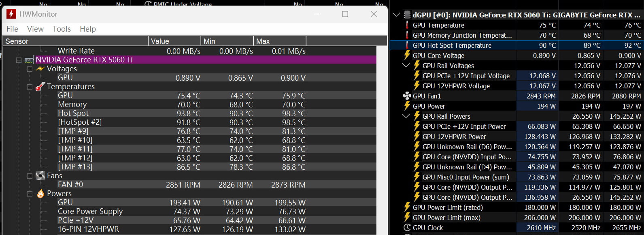Screen dimensions: 644x235
Task: Select the 16-PIN 12VHPWR row
Action: 217,229
